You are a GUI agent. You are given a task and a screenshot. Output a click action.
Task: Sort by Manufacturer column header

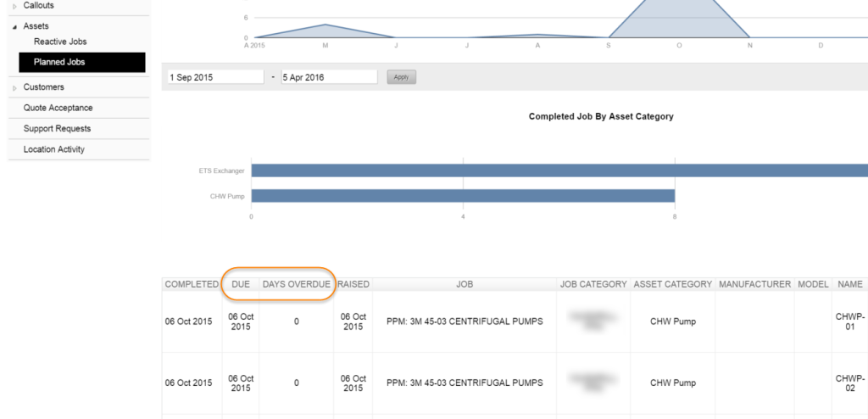click(754, 284)
